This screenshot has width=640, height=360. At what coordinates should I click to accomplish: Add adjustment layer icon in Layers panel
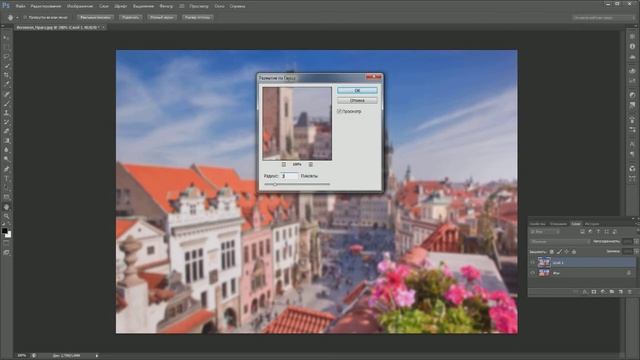(603, 292)
